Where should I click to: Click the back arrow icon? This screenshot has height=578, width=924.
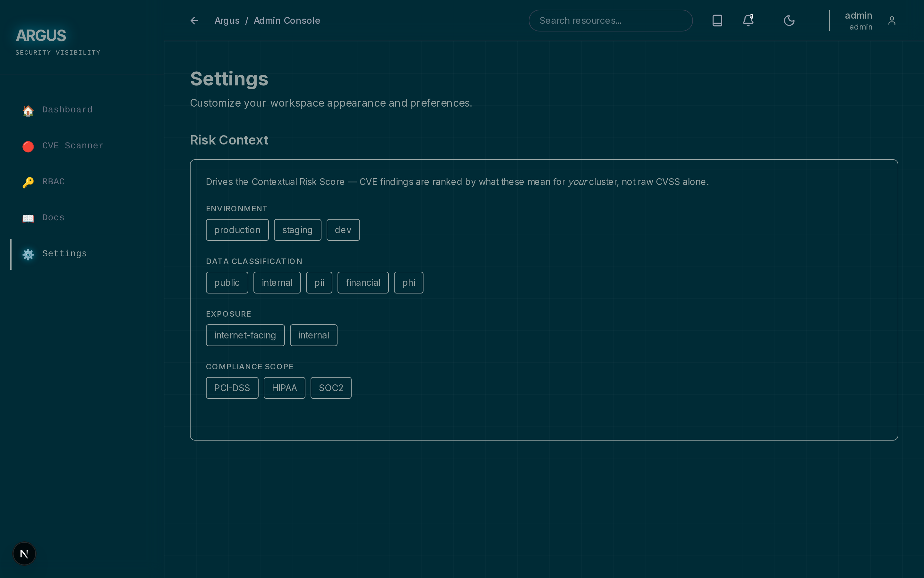[194, 21]
